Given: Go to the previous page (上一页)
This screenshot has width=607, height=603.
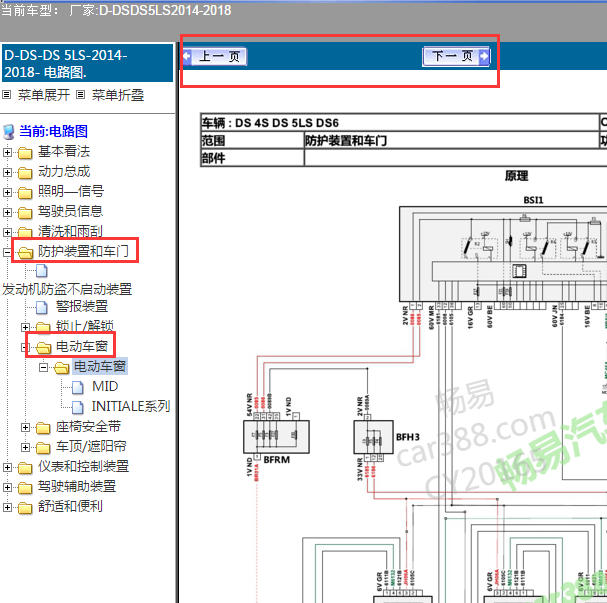Looking at the screenshot, I should pos(214,57).
